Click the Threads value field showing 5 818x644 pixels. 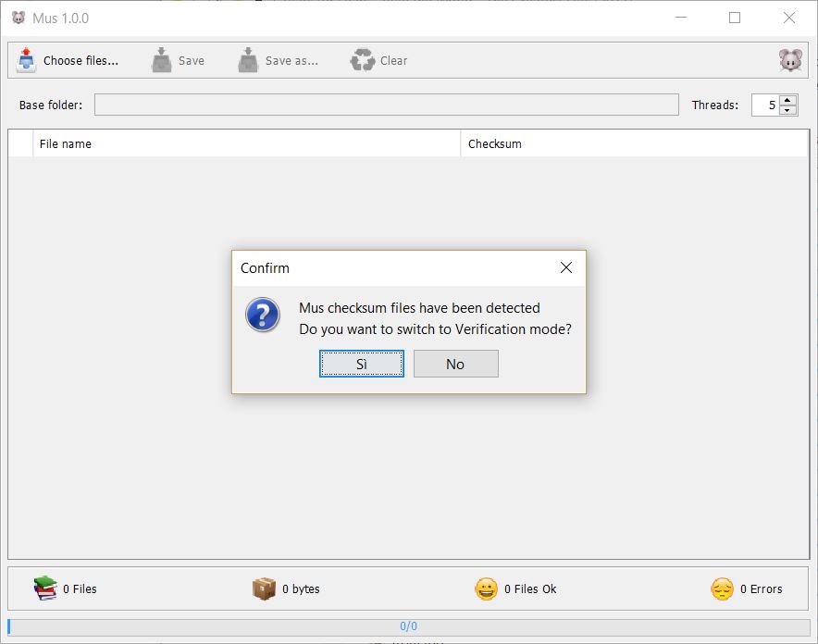pos(765,105)
